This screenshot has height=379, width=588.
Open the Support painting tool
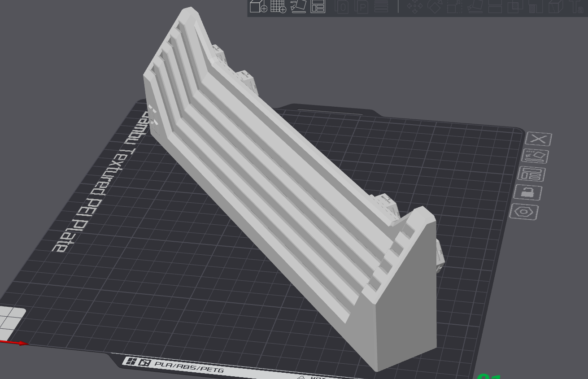point(535,6)
